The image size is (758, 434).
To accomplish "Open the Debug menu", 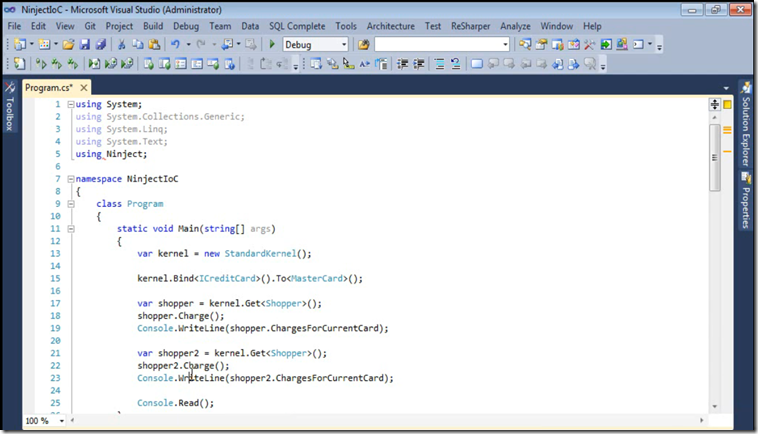I will (x=186, y=26).
